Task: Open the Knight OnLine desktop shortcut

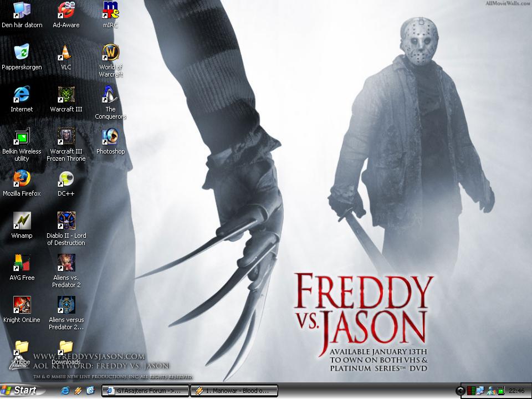Action: 22,310
